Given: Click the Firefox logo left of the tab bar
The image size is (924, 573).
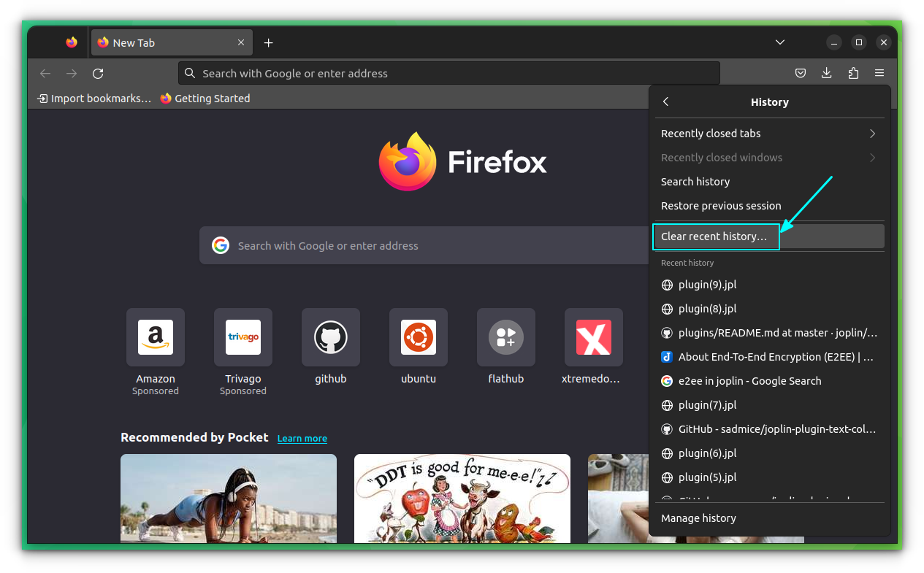Looking at the screenshot, I should click(x=71, y=42).
